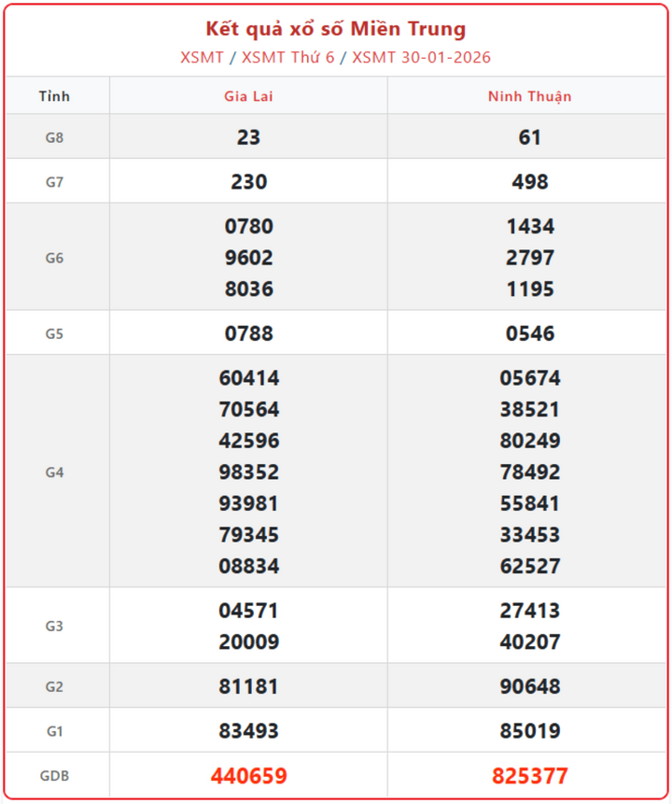Select the G8 row label
The width and height of the screenshot is (672, 804).
[x=55, y=137]
